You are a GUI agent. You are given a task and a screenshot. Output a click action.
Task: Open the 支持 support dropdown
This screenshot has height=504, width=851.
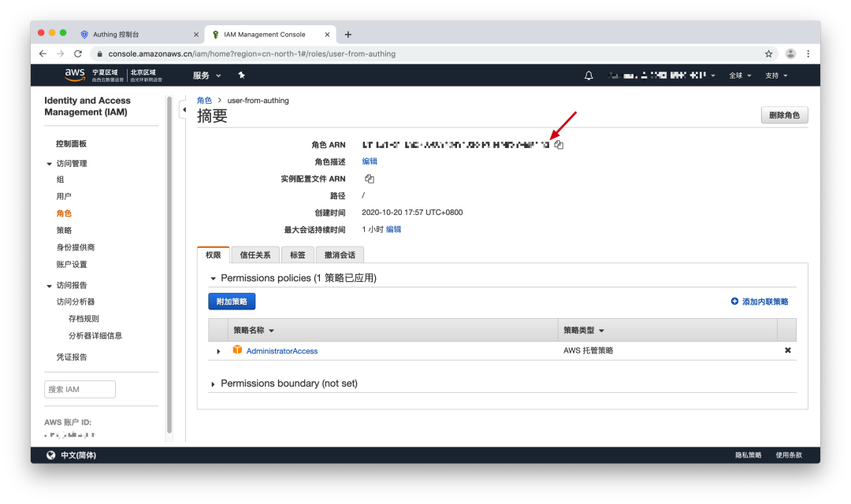(x=776, y=76)
